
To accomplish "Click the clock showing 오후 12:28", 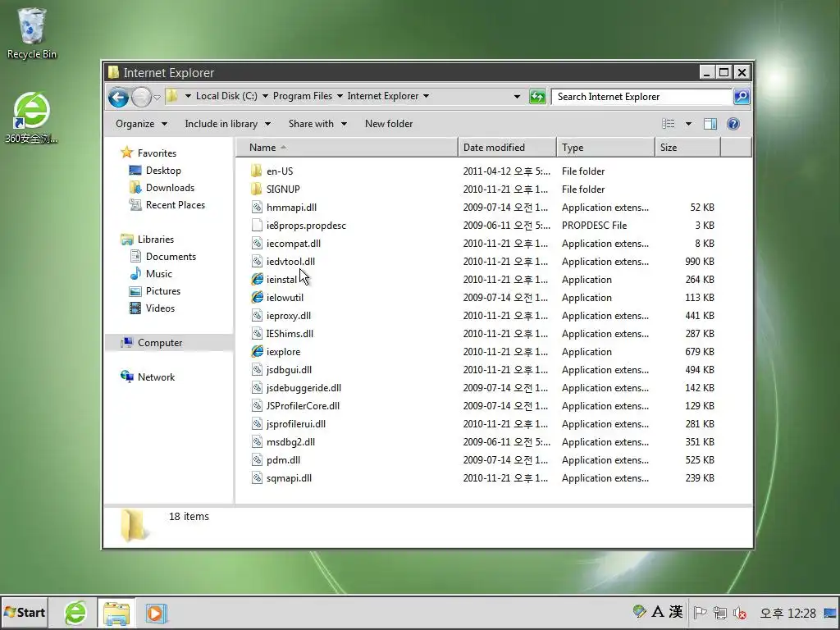I will pyautogui.click(x=788, y=613).
